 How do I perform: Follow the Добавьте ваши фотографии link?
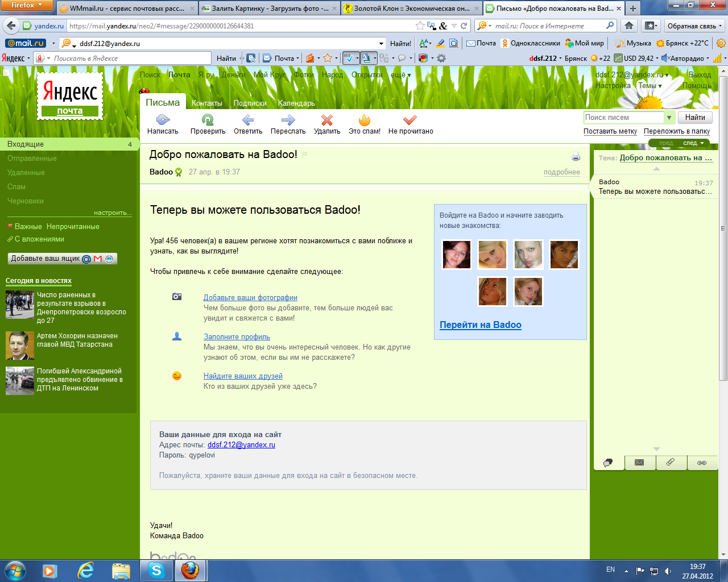(250, 297)
